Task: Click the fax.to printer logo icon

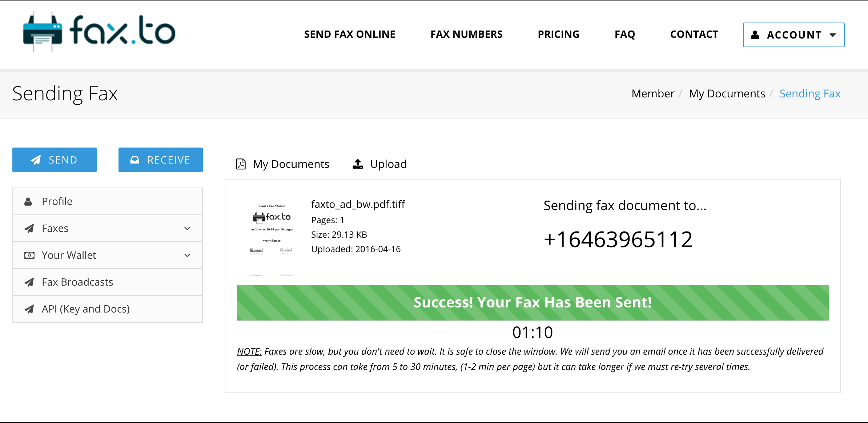Action: (43, 32)
